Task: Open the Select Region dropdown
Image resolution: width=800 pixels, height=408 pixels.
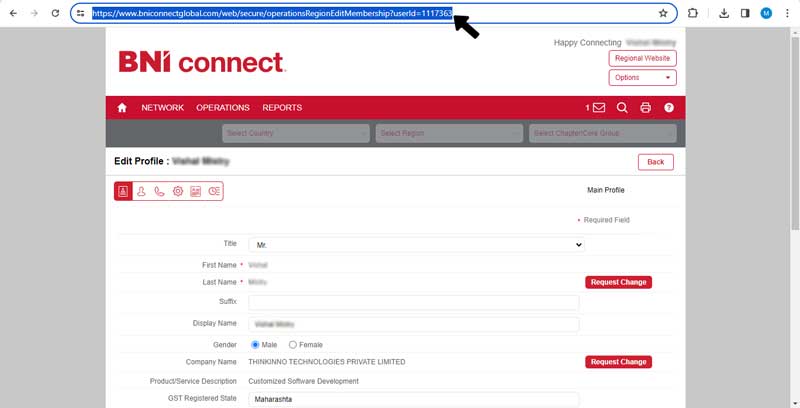Action: pyautogui.click(x=449, y=133)
